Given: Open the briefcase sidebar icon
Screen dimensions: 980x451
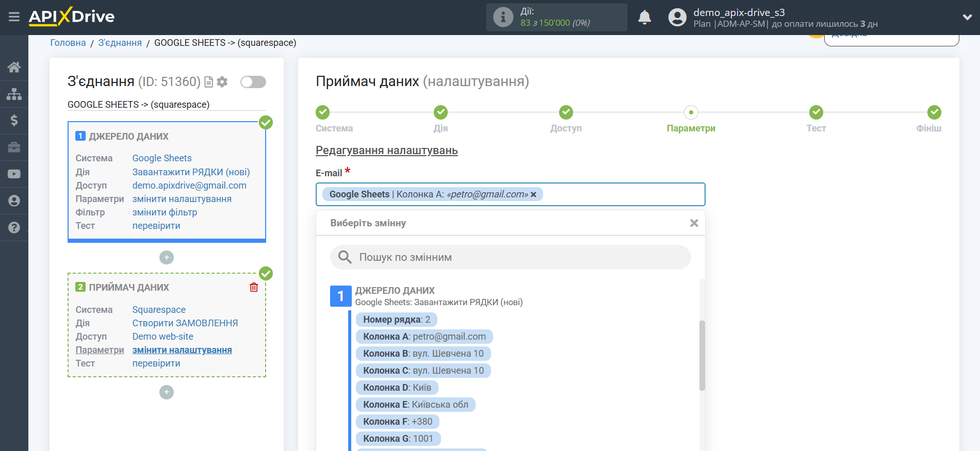Looking at the screenshot, I should (14, 147).
